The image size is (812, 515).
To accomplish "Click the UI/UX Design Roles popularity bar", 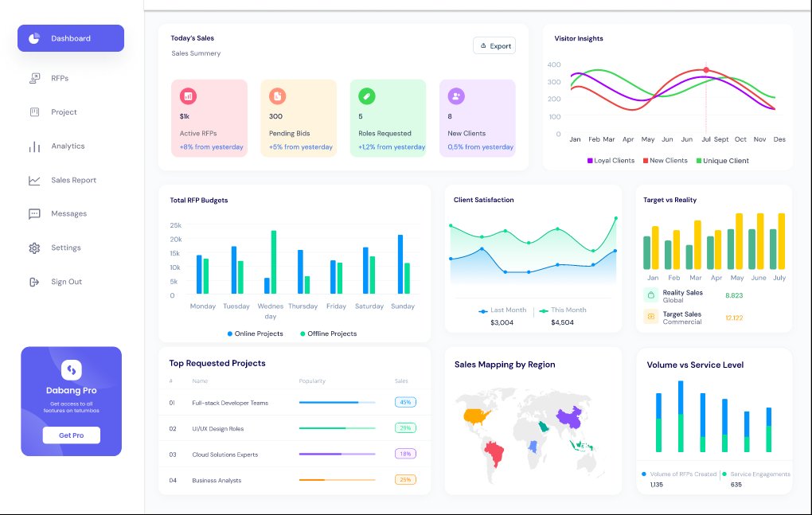I will pyautogui.click(x=337, y=428).
